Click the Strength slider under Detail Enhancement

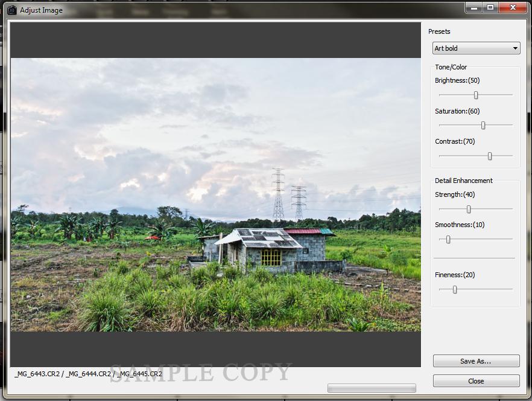[x=469, y=208]
